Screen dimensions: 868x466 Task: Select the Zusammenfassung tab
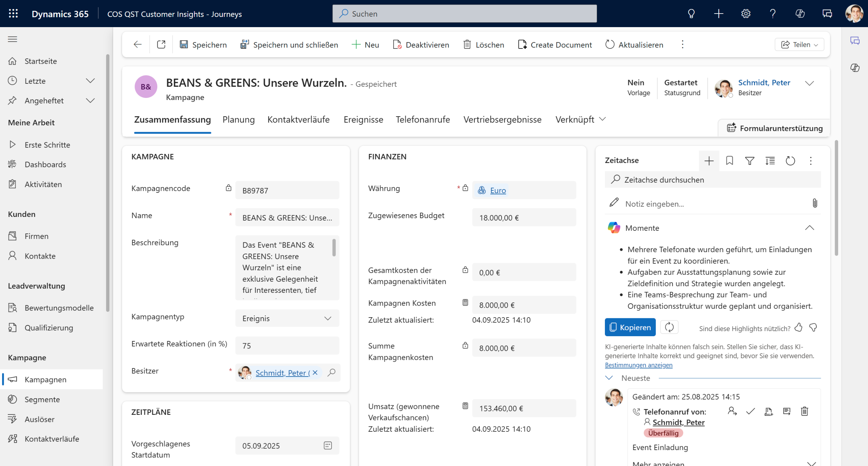(172, 120)
